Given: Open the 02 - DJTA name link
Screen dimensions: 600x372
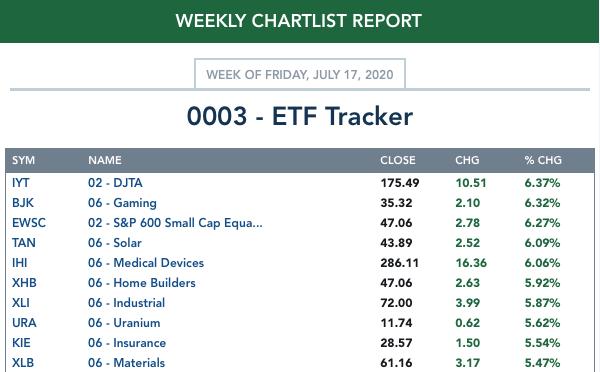Looking at the screenshot, I should point(115,183).
